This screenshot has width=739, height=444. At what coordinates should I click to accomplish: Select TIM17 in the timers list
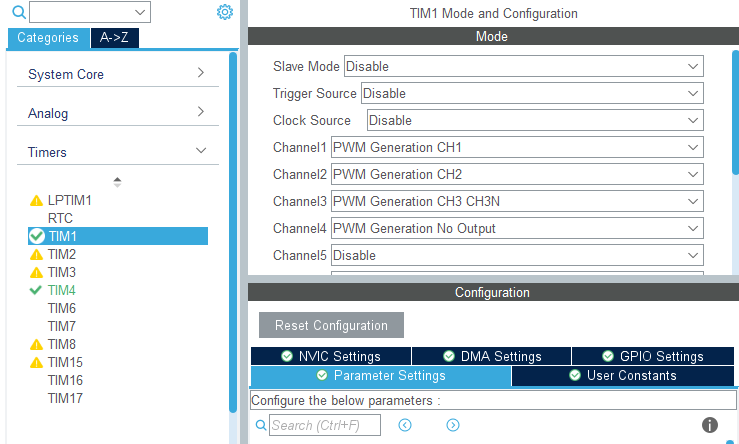click(x=65, y=398)
